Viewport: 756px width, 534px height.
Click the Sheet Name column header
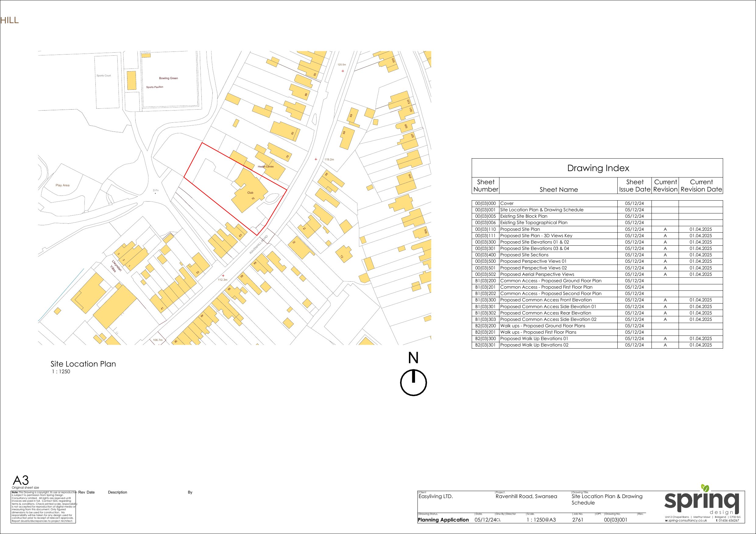click(x=559, y=189)
